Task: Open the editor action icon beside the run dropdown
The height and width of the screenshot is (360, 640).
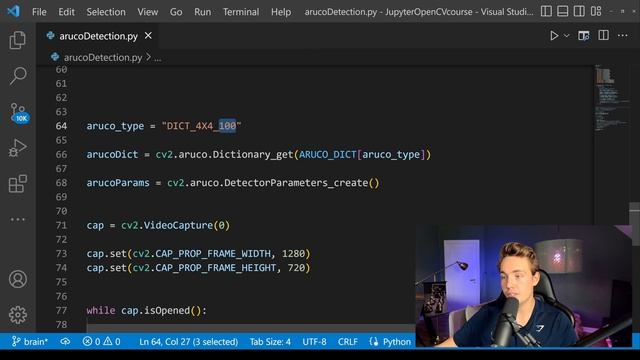Action: pos(584,36)
